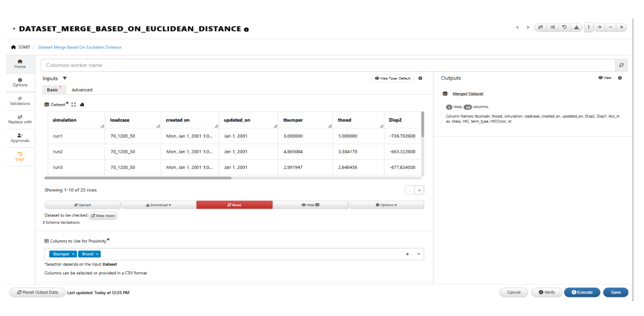Open Validations in the left sidebar

(x=20, y=101)
